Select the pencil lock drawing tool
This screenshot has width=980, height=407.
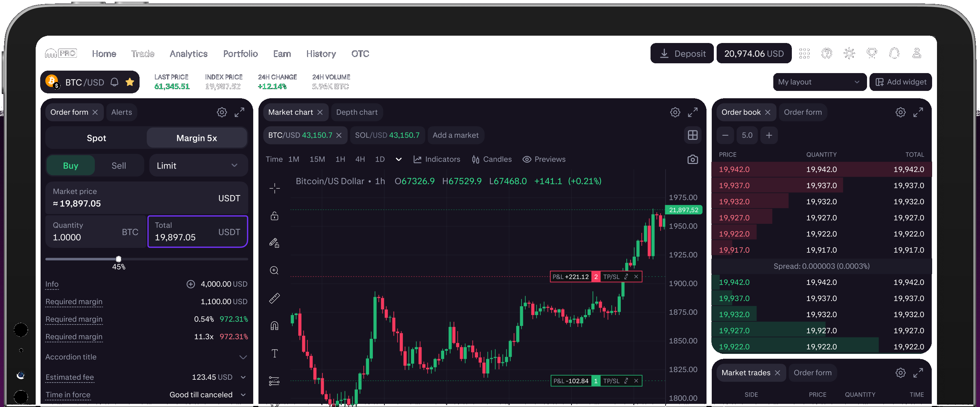click(x=275, y=243)
